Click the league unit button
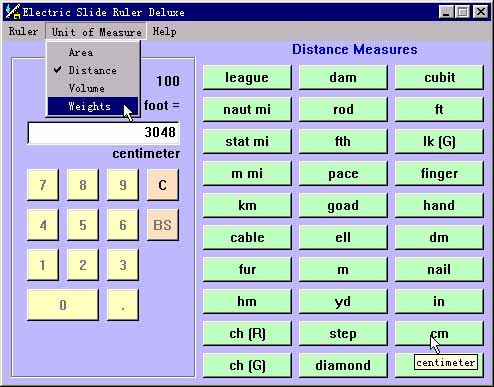Viewport: 494px width, 387px height. (247, 77)
